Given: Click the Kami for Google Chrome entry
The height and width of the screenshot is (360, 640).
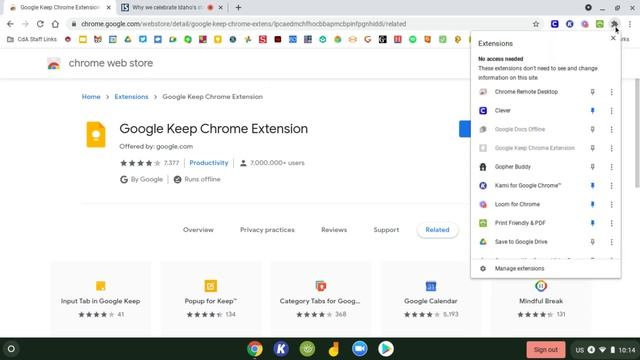Looking at the screenshot, I should coord(527,186).
